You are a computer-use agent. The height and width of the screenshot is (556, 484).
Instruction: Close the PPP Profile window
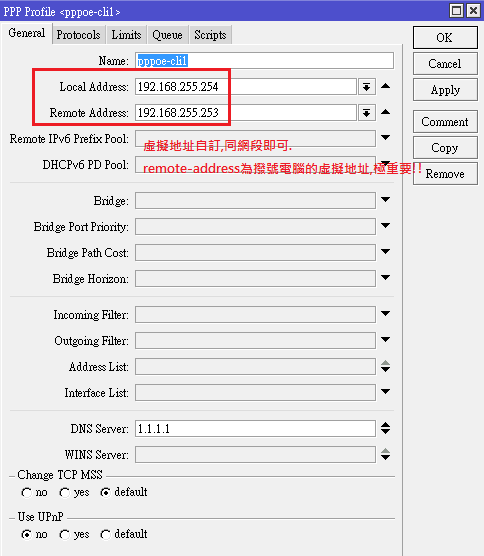click(x=473, y=11)
